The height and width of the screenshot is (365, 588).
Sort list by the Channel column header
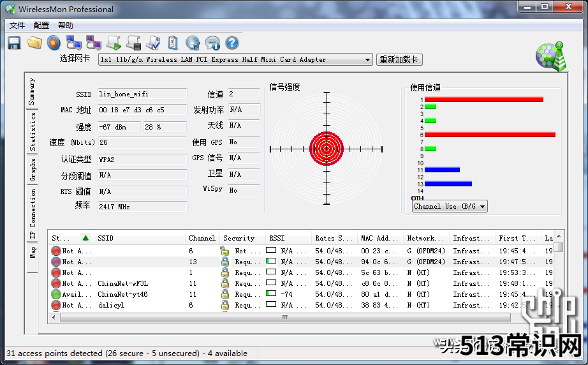pos(202,238)
